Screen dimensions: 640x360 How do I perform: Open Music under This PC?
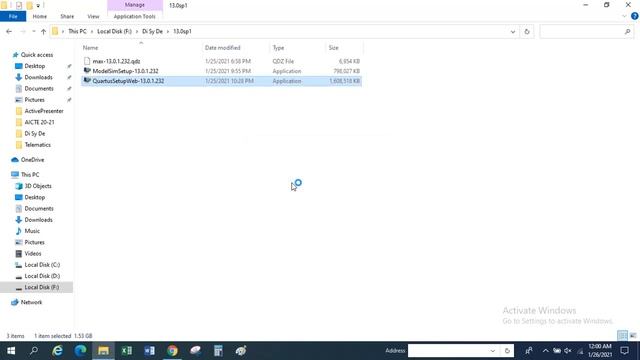tap(32, 231)
